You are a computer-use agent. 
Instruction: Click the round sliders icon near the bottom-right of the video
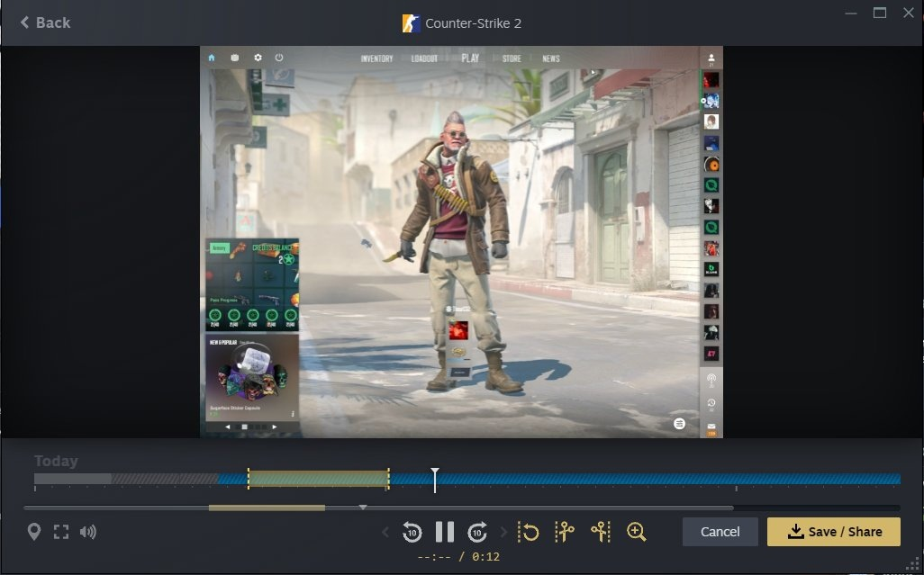tap(679, 423)
